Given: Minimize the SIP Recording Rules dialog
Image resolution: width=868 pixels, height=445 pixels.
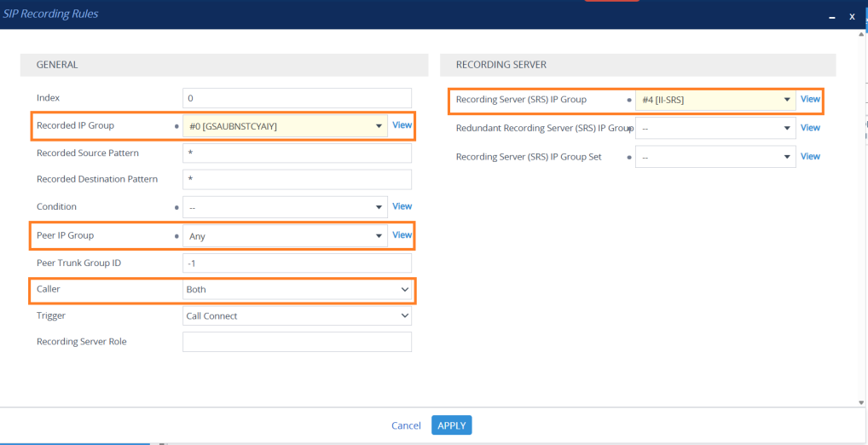Looking at the screenshot, I should click(832, 16).
